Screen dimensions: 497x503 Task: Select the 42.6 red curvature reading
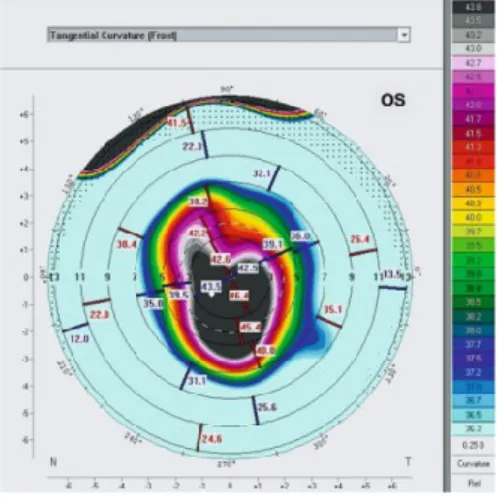tap(221, 259)
